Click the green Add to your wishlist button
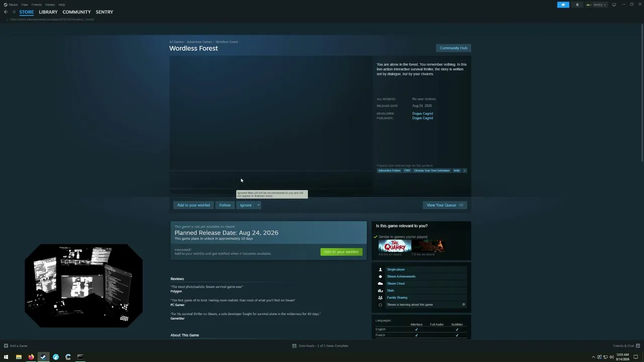The image size is (644, 362). click(x=341, y=252)
